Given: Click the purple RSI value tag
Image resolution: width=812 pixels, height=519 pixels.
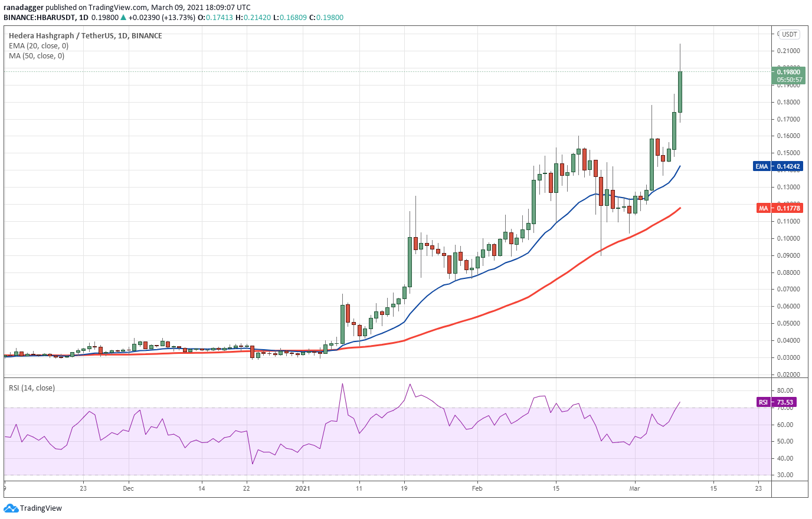Looking at the screenshot, I should click(x=776, y=402).
